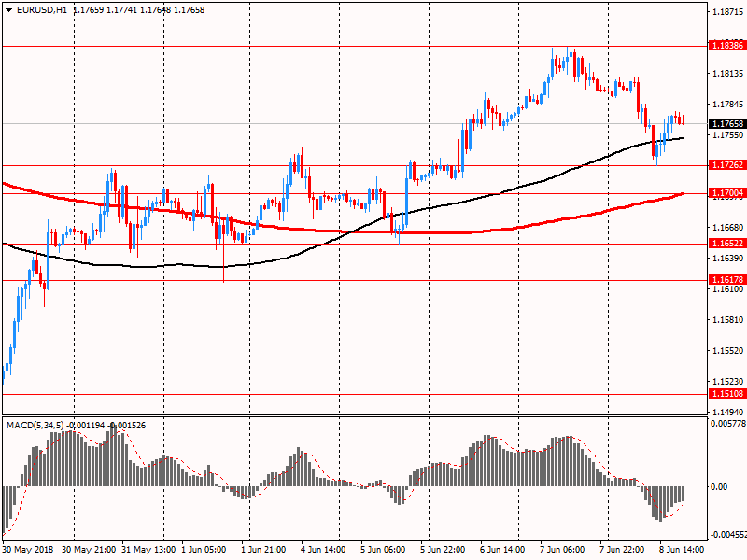The width and height of the screenshot is (747, 560).
Task: Open the dropdown arrow beside EURUSD,H1
Action: click(8, 10)
